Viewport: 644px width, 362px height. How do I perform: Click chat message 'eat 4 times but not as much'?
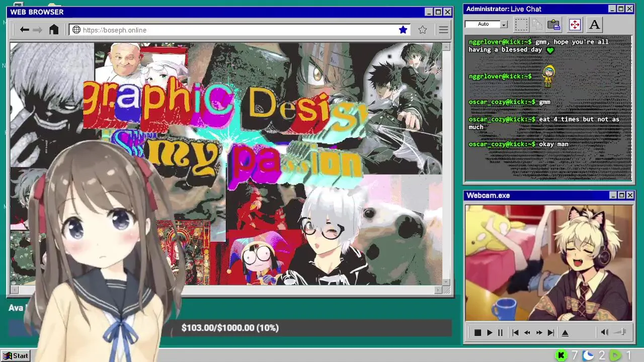pyautogui.click(x=544, y=123)
